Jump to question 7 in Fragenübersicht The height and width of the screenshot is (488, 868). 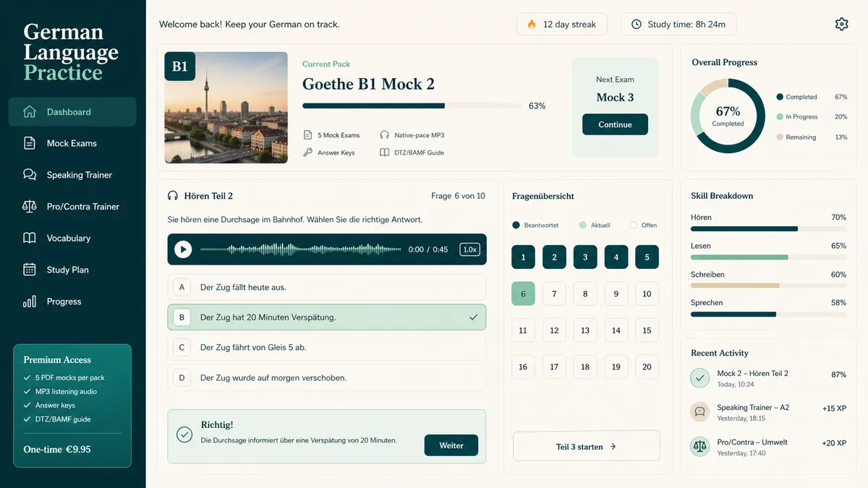(x=554, y=294)
